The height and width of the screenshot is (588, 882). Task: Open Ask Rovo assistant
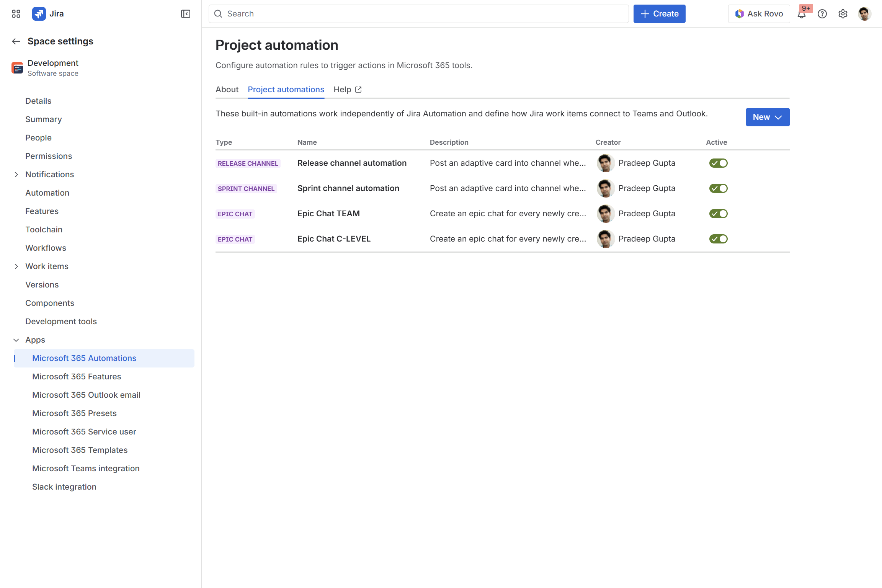click(x=759, y=14)
